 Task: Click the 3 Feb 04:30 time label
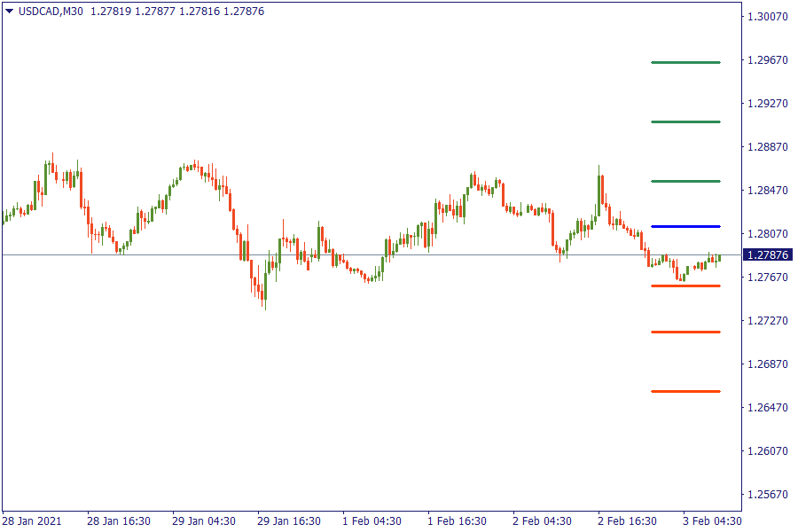pos(712,520)
